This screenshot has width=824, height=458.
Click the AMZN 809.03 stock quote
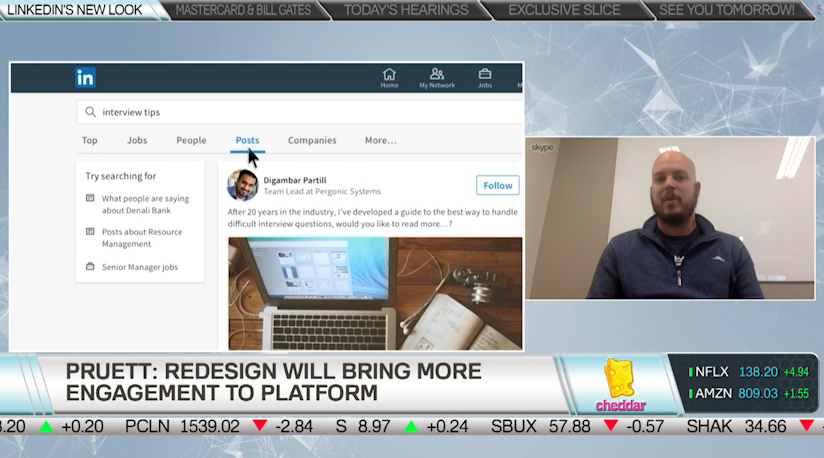click(x=749, y=393)
